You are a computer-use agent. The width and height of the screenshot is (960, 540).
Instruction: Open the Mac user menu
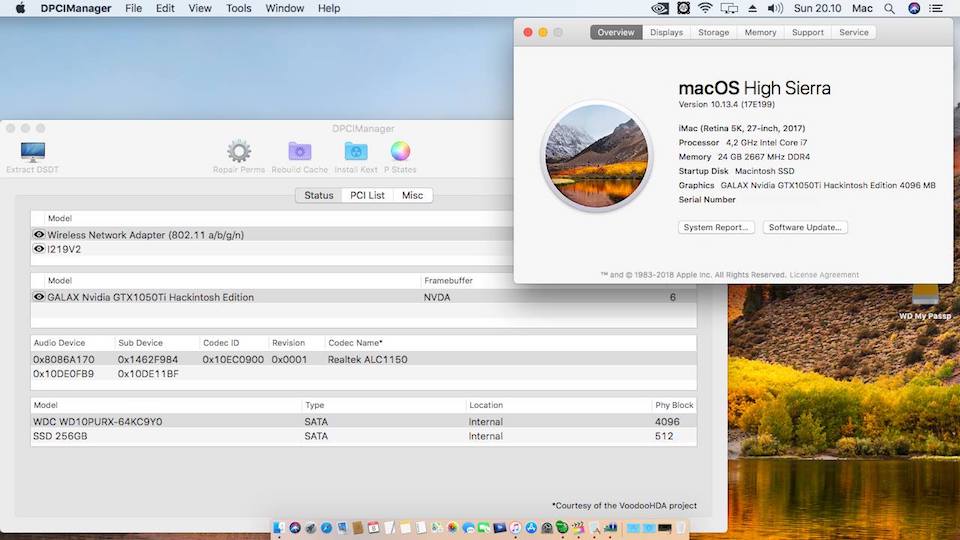click(862, 9)
